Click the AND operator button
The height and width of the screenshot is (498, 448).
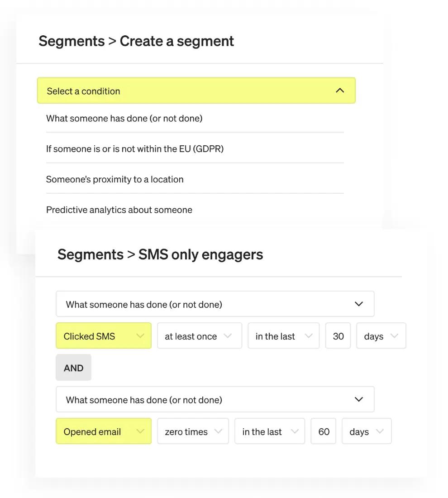73,368
